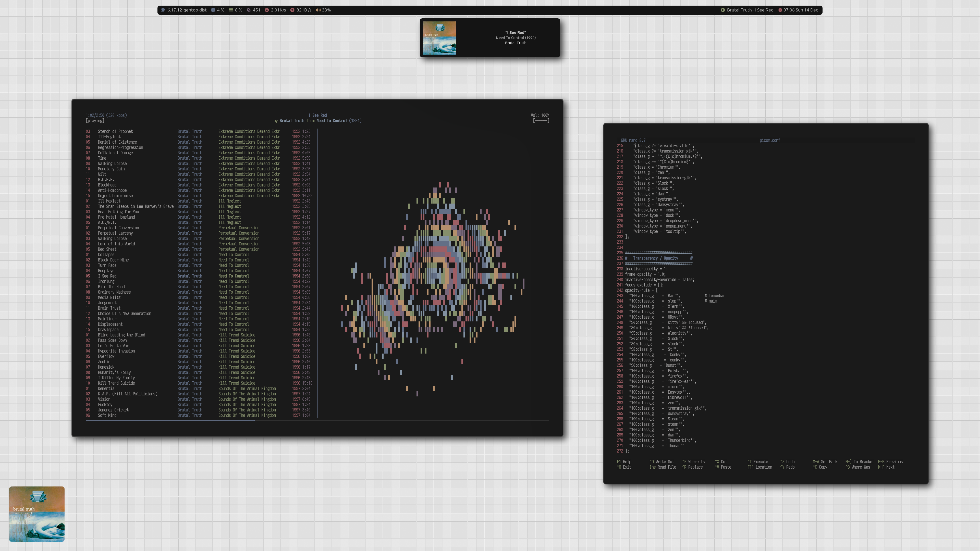Click the ^R Replace shortcut in nano
Viewport: 980px width, 551px height.
(x=692, y=467)
